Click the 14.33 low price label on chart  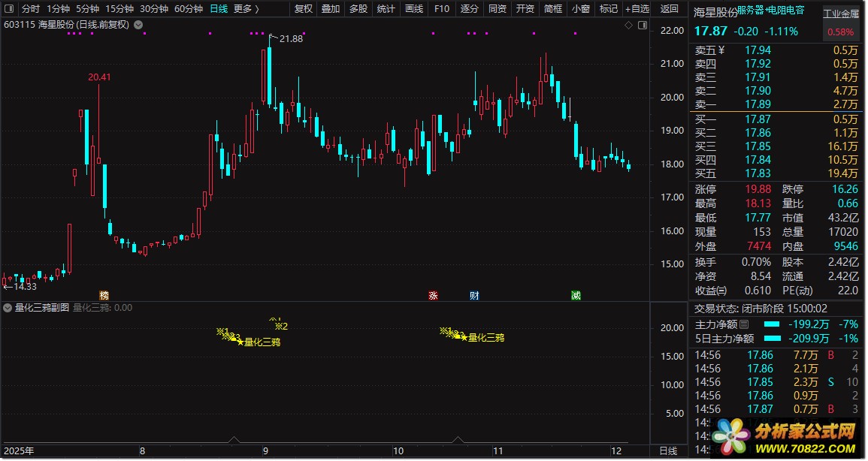(25, 286)
